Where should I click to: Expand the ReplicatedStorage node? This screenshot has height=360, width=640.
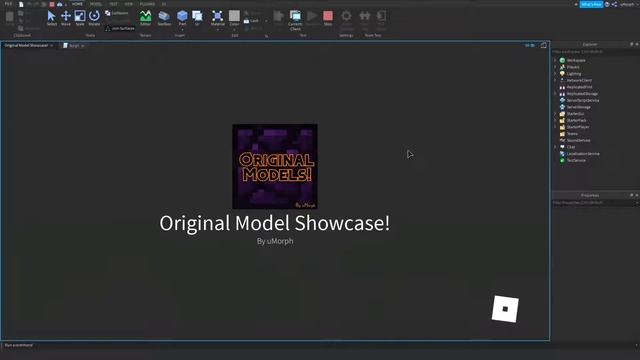(555, 94)
